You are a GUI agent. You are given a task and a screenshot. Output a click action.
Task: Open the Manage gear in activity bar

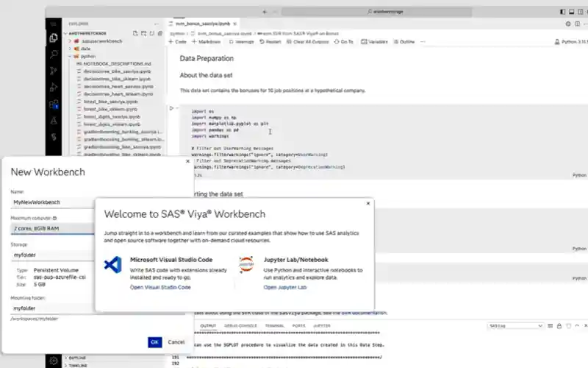coord(54,361)
